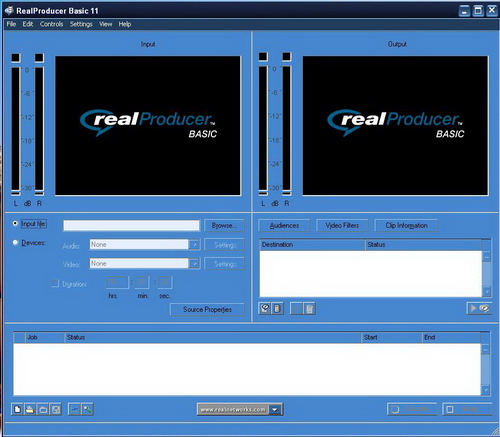Open the Settings menu
Image resolution: width=500 pixels, height=437 pixels.
click(81, 24)
